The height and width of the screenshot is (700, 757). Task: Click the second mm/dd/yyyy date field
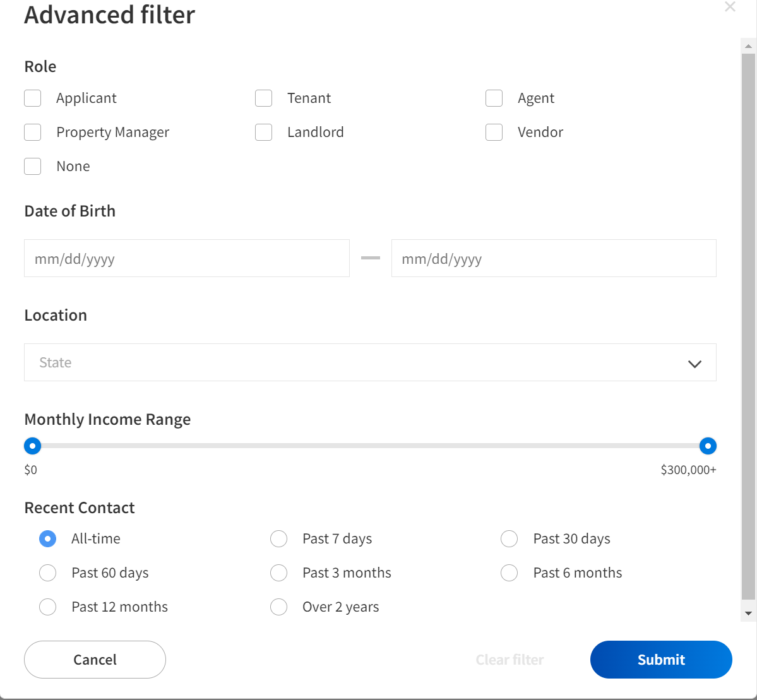pyautogui.click(x=554, y=258)
